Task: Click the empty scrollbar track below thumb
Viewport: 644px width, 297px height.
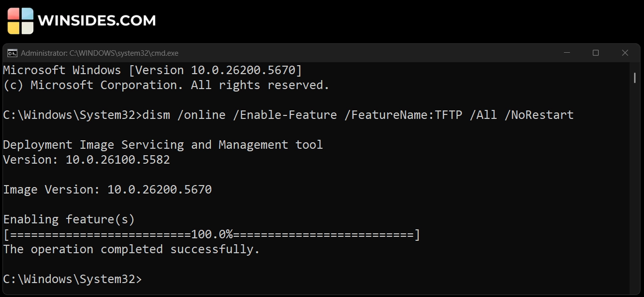Action: tap(635, 189)
